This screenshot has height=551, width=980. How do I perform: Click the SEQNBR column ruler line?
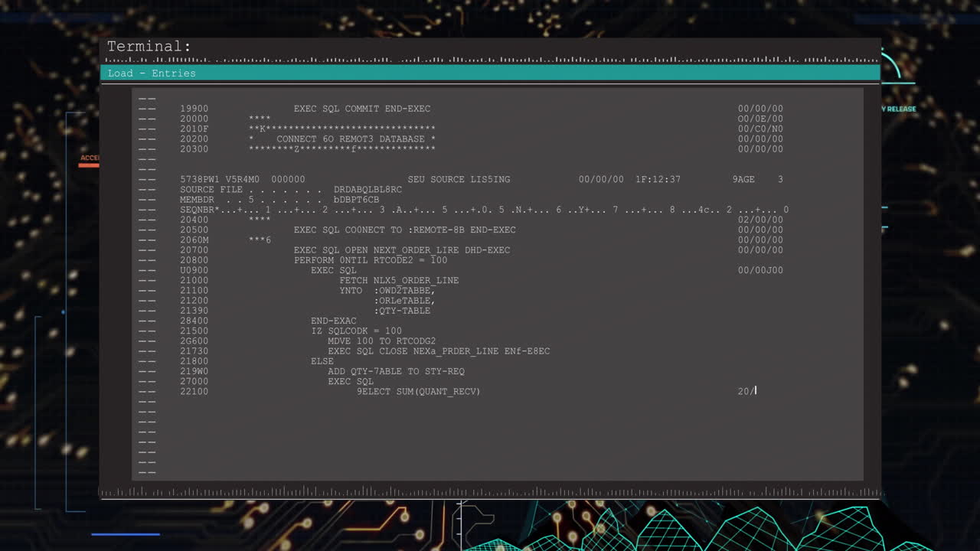pyautogui.click(x=484, y=210)
